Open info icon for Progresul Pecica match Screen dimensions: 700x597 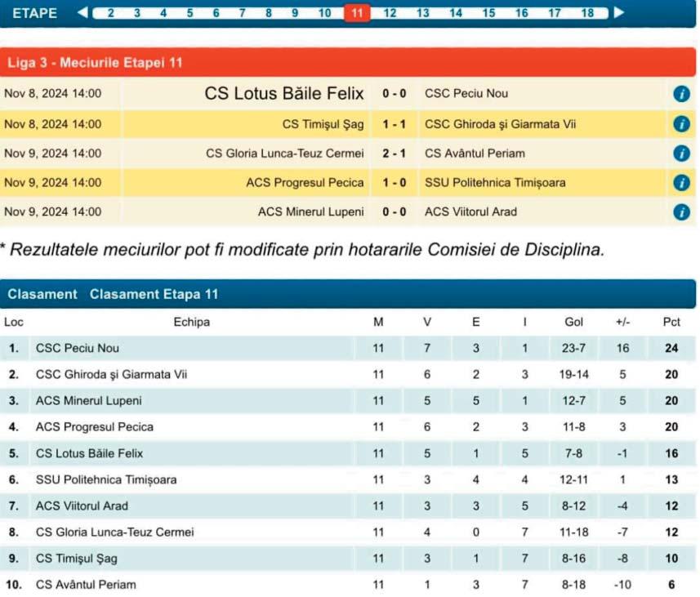tap(681, 183)
